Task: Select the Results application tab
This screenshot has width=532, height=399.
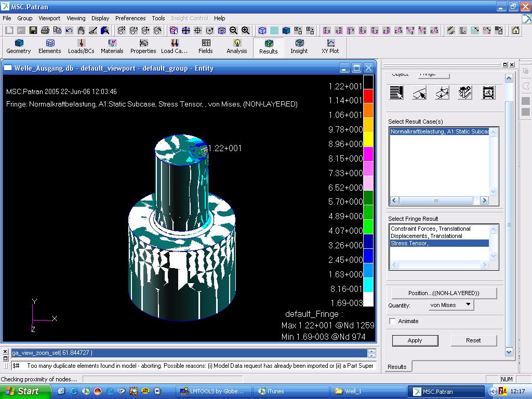Action: tap(269, 47)
